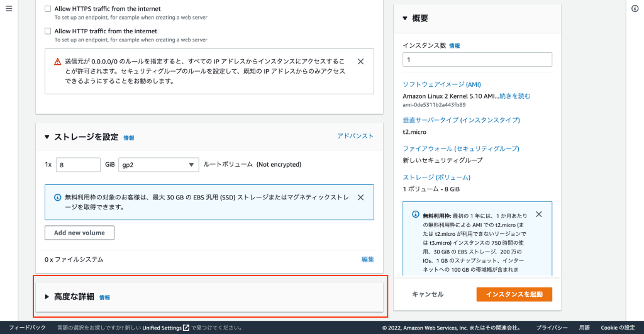The image size is (644, 334).
Task: Expand the 高度な詳細 section
Action: 47,297
